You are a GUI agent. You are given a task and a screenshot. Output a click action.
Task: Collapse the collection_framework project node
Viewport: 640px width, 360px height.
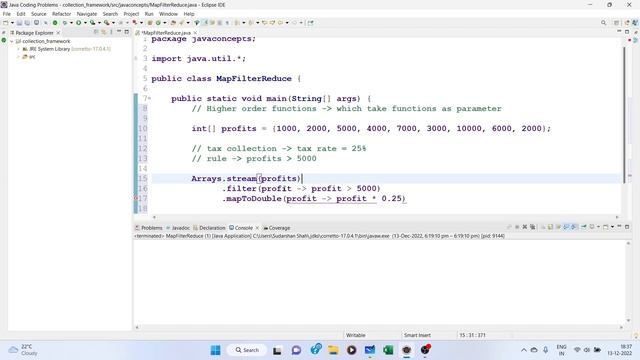[x=12, y=41]
